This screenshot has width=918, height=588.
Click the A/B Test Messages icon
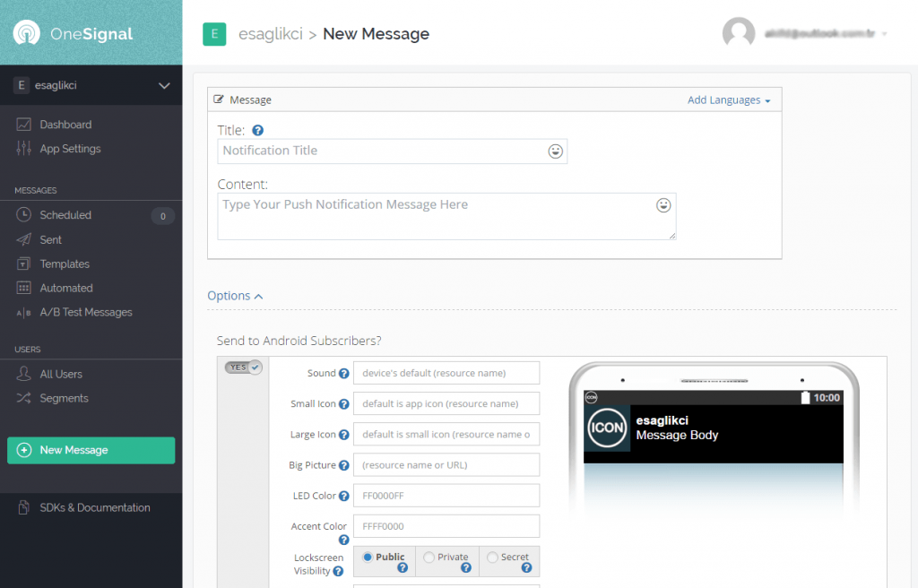click(23, 313)
